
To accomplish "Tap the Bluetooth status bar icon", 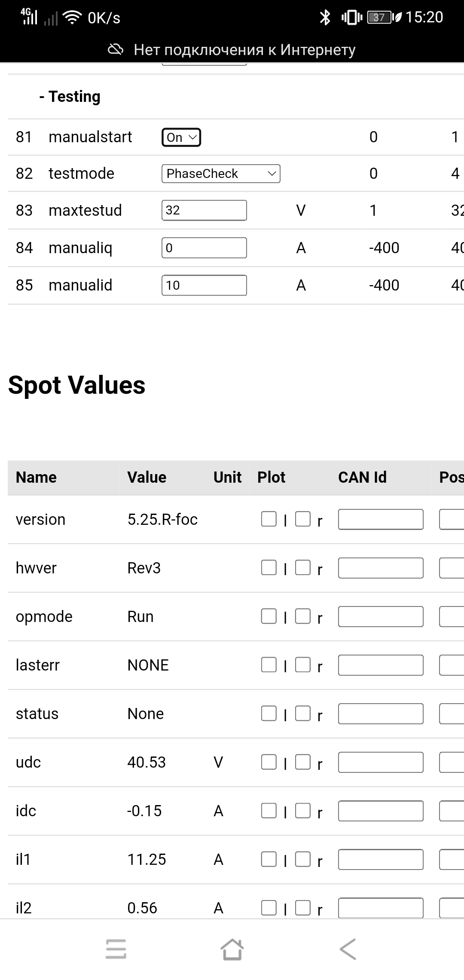I will click(x=325, y=18).
